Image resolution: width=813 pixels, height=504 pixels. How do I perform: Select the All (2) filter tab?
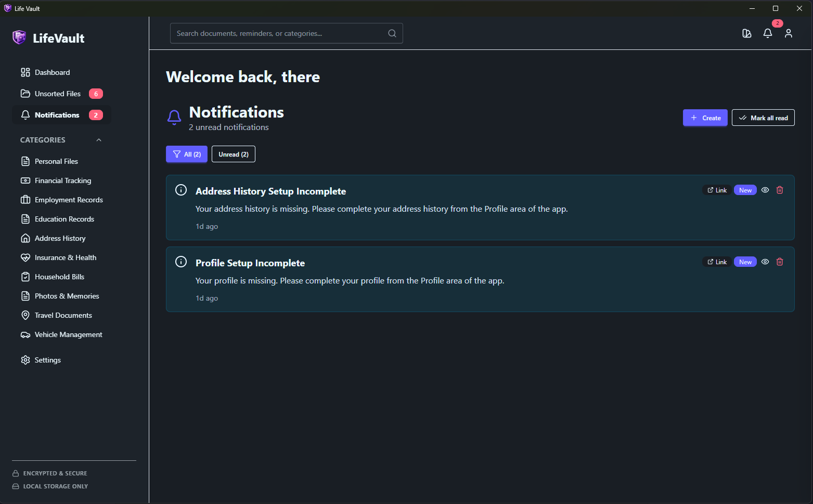click(186, 154)
